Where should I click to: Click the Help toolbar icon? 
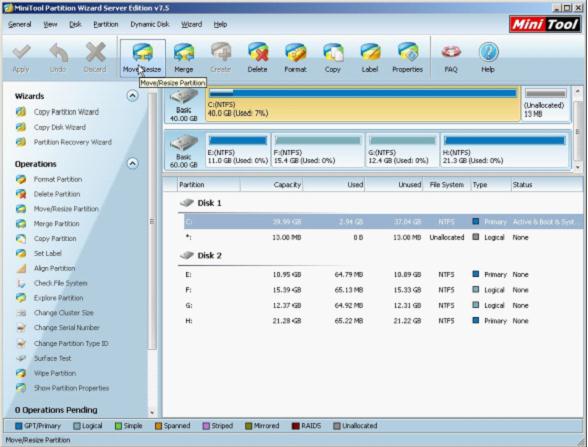pos(488,58)
